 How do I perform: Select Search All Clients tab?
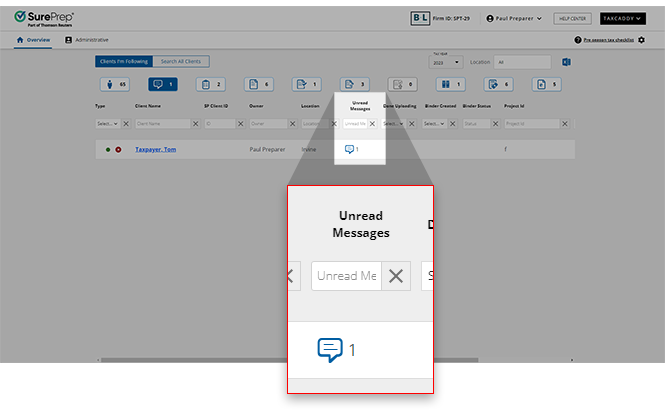pyautogui.click(x=181, y=62)
